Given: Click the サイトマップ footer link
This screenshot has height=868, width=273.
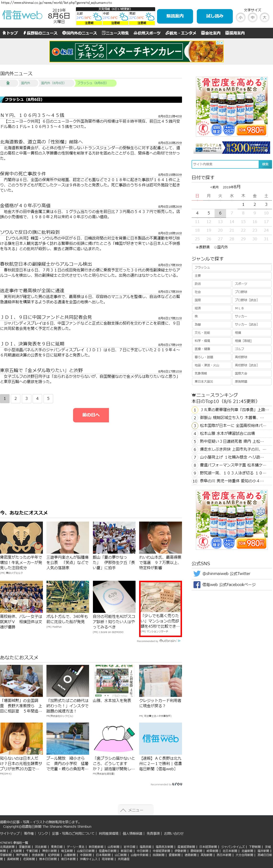Looking at the screenshot, I should click(x=10, y=833).
